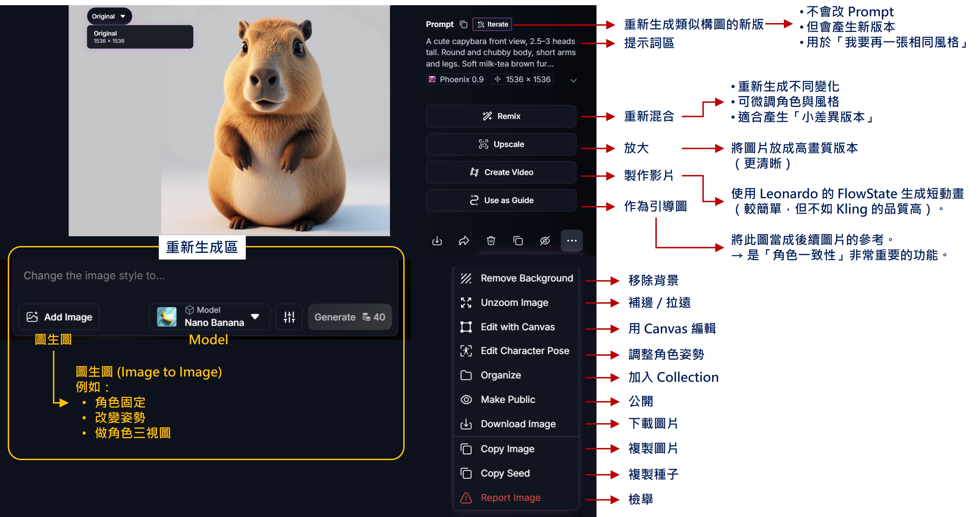Choose Copy Seed from the menu

click(505, 473)
